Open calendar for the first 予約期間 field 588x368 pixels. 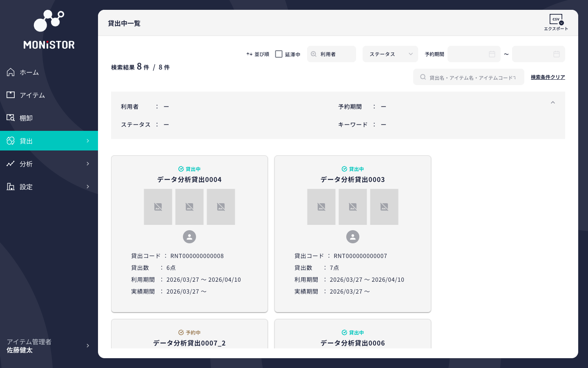tap(492, 54)
